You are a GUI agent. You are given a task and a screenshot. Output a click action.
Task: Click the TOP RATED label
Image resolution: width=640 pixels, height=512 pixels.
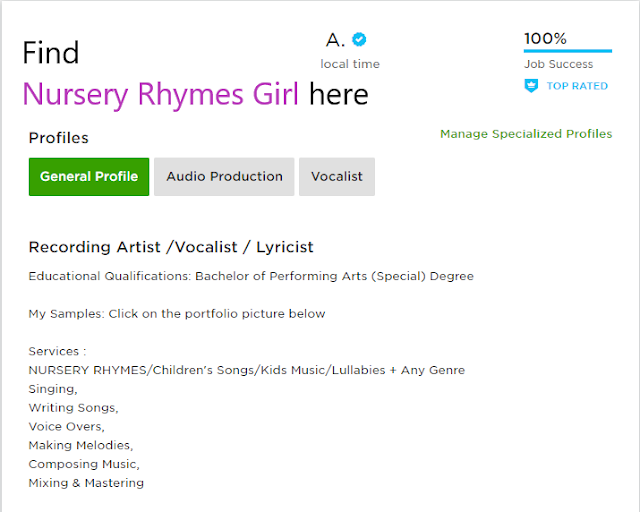click(577, 86)
